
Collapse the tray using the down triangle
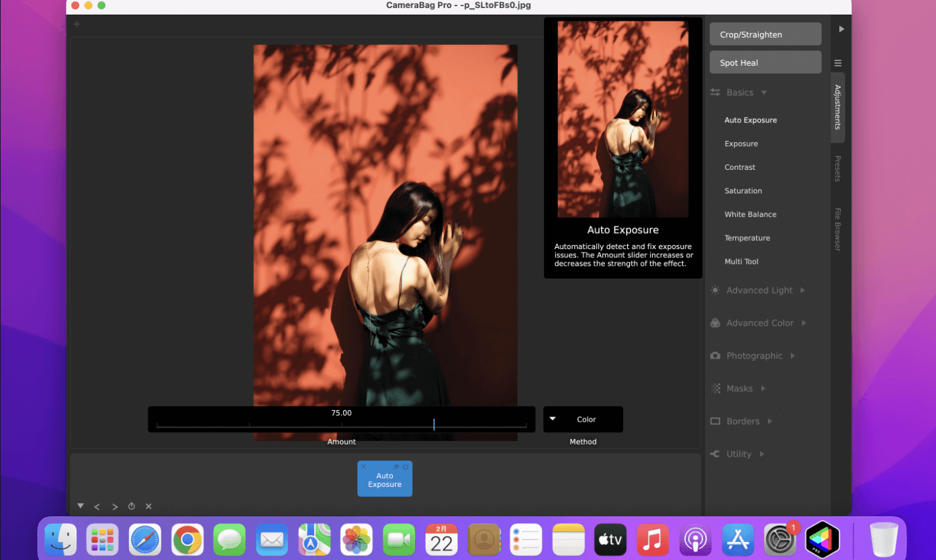[80, 506]
